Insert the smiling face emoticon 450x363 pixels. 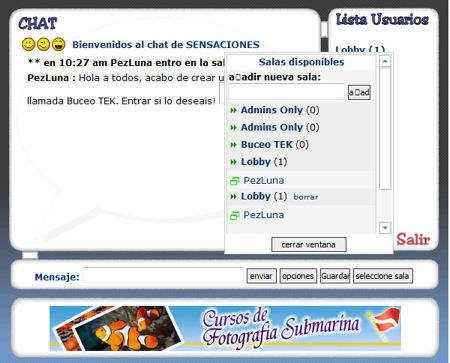click(28, 44)
